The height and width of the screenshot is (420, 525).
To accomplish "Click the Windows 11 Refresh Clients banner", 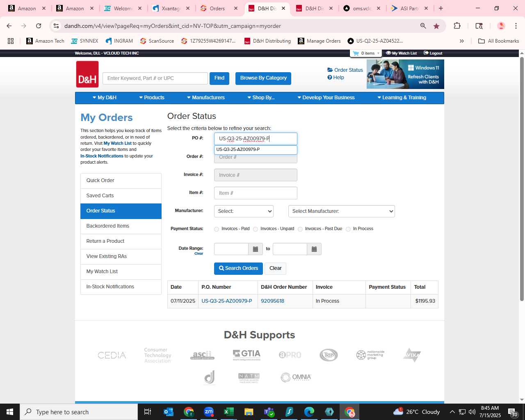I will coord(405,74).
